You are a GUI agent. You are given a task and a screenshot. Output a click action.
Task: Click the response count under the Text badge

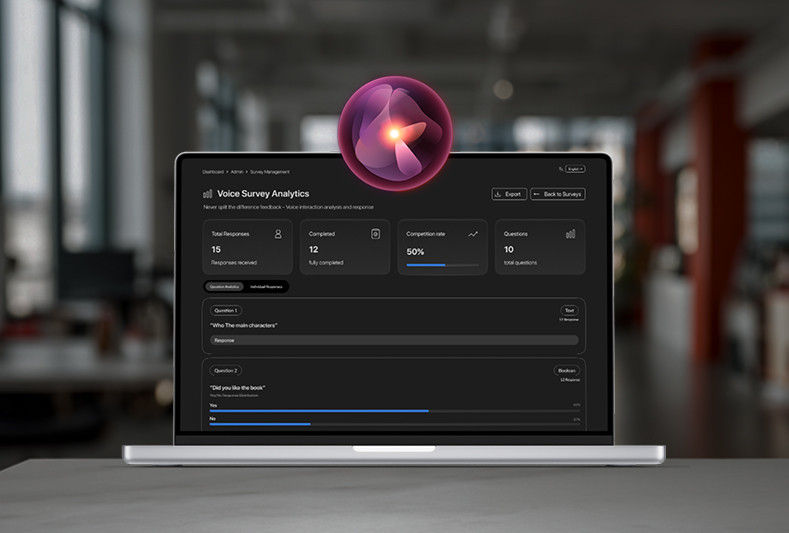click(569, 320)
